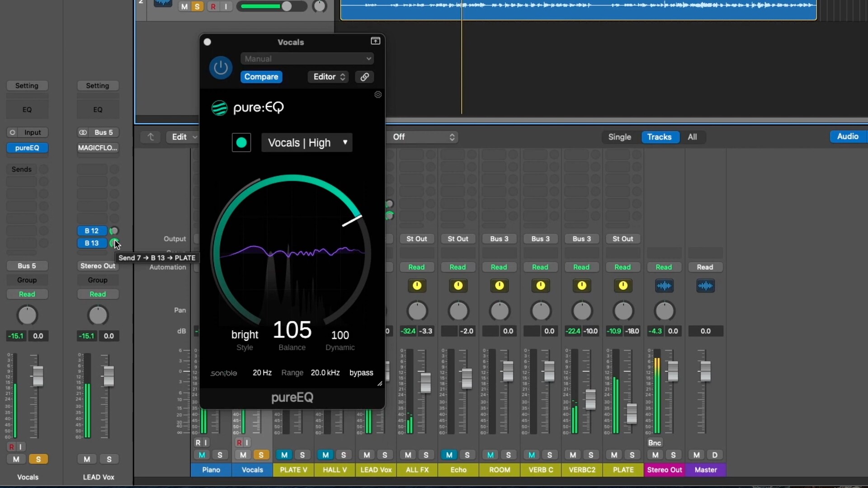Switch mixer view to Single
Image resolution: width=868 pixels, height=488 pixels.
click(x=619, y=137)
